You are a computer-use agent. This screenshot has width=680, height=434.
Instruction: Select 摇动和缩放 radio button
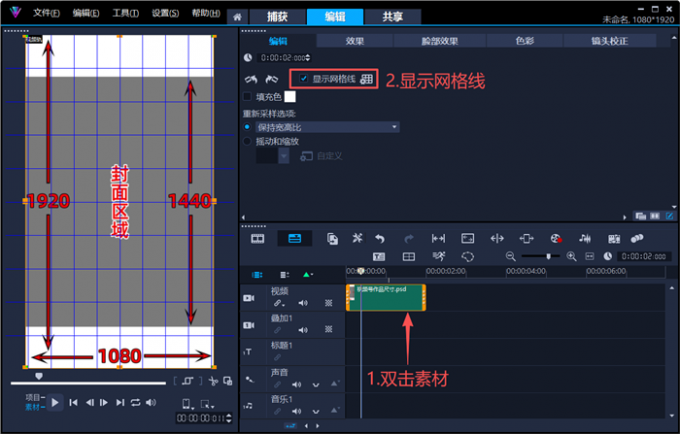tap(247, 141)
